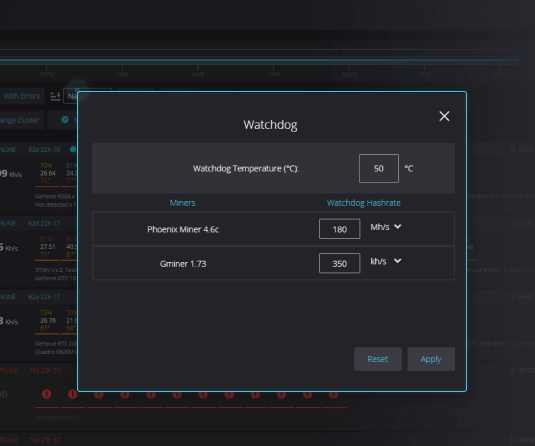This screenshot has height=446, width=535.
Task: Click the sort order icon in background
Action: pyautogui.click(x=55, y=97)
